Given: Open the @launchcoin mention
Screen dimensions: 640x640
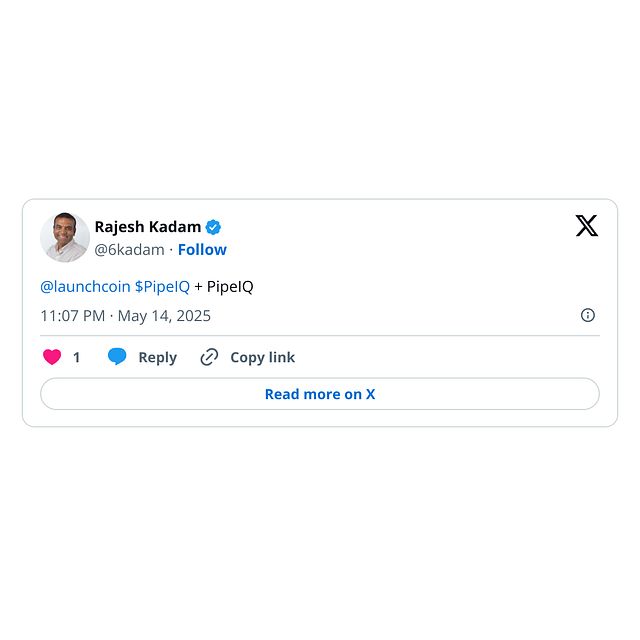Looking at the screenshot, I should click(x=85, y=287).
